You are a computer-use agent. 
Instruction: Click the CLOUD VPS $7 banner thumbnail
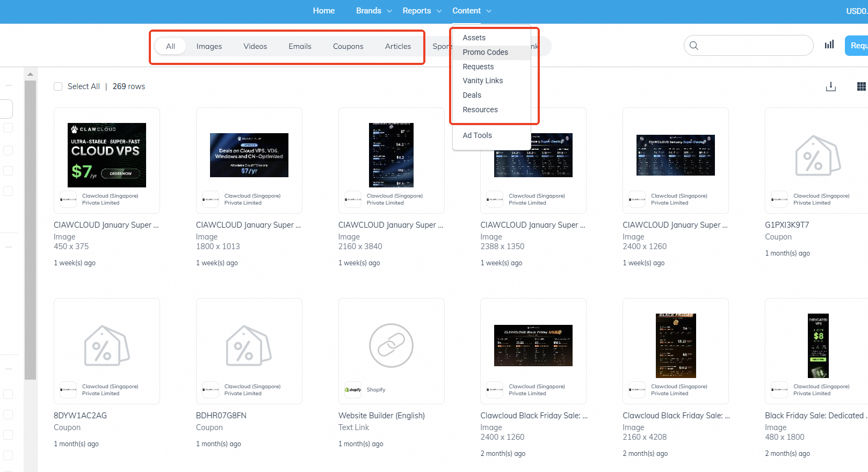107,155
